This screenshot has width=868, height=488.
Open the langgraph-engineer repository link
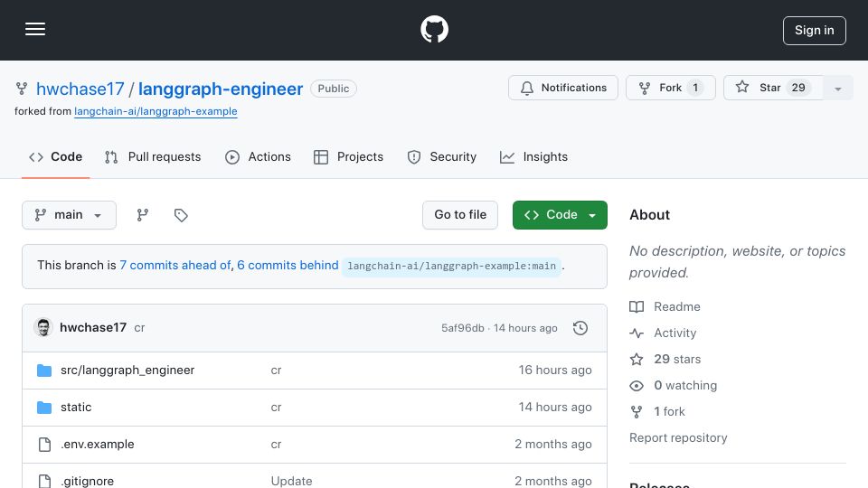221,89
